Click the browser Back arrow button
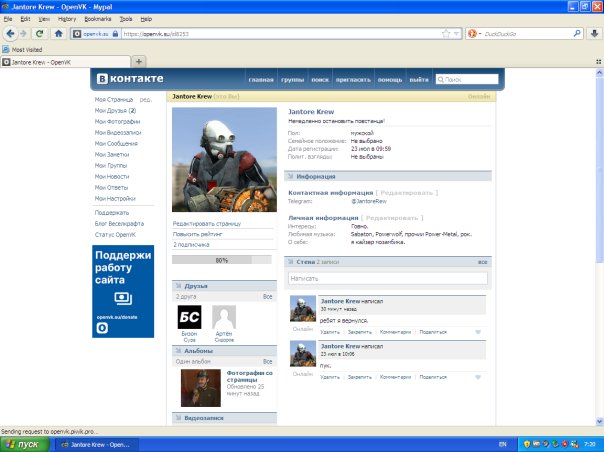The image size is (604, 452). 10,33
